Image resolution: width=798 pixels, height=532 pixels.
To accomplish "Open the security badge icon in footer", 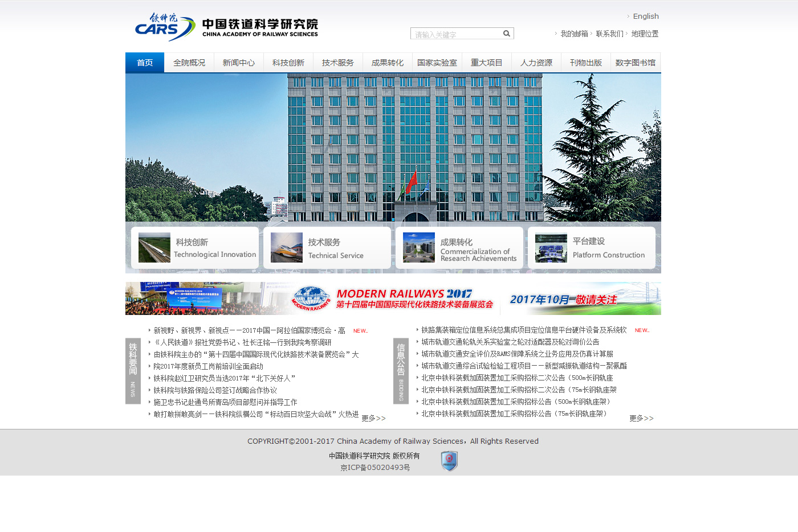I will (449, 461).
